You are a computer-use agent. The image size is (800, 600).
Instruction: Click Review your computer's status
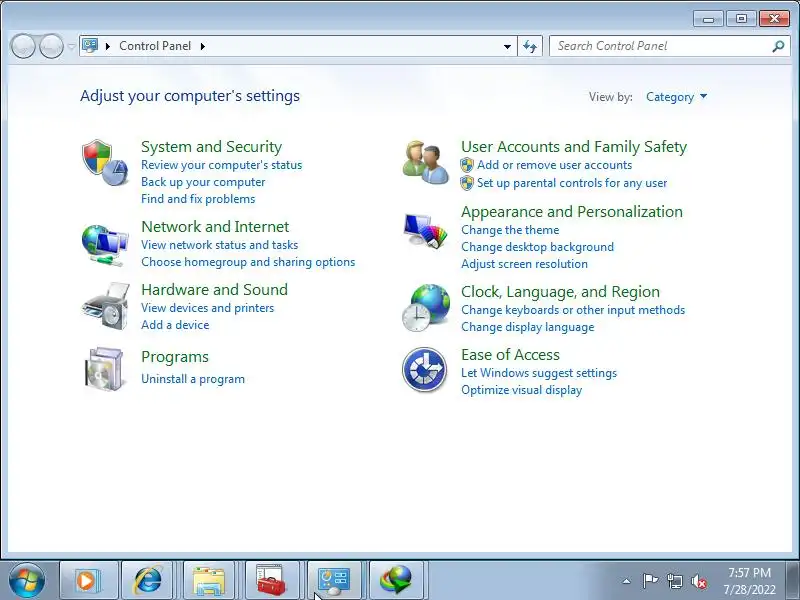[x=221, y=165]
